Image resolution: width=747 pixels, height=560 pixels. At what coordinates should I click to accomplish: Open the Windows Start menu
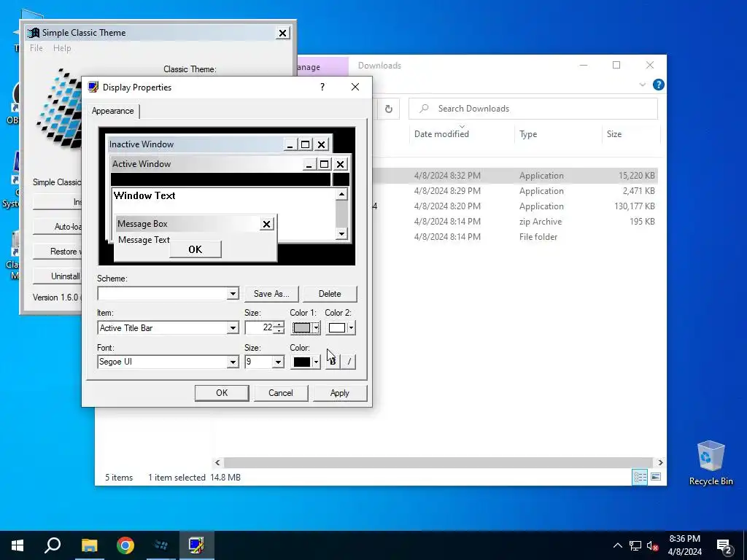18,545
